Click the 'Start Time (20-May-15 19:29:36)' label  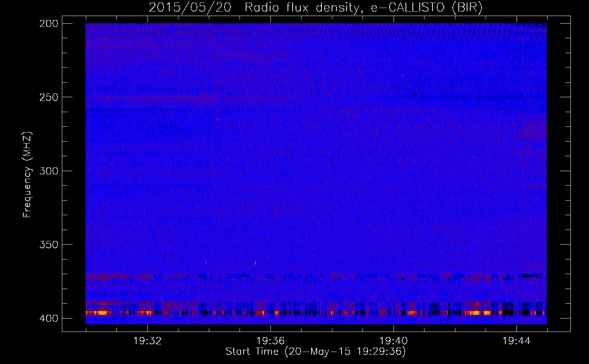point(316,352)
